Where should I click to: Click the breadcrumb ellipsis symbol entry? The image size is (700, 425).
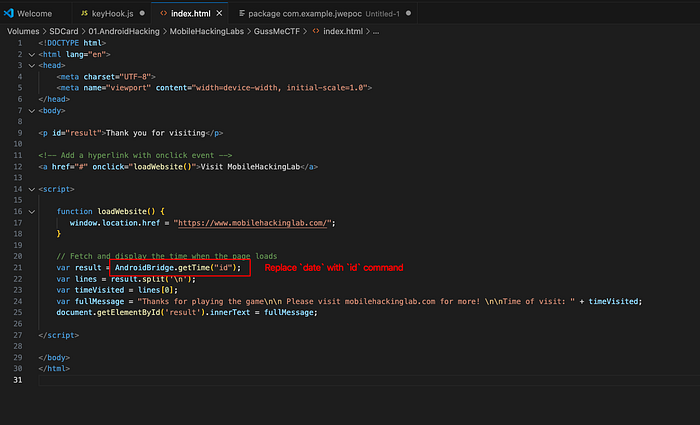coord(376,31)
